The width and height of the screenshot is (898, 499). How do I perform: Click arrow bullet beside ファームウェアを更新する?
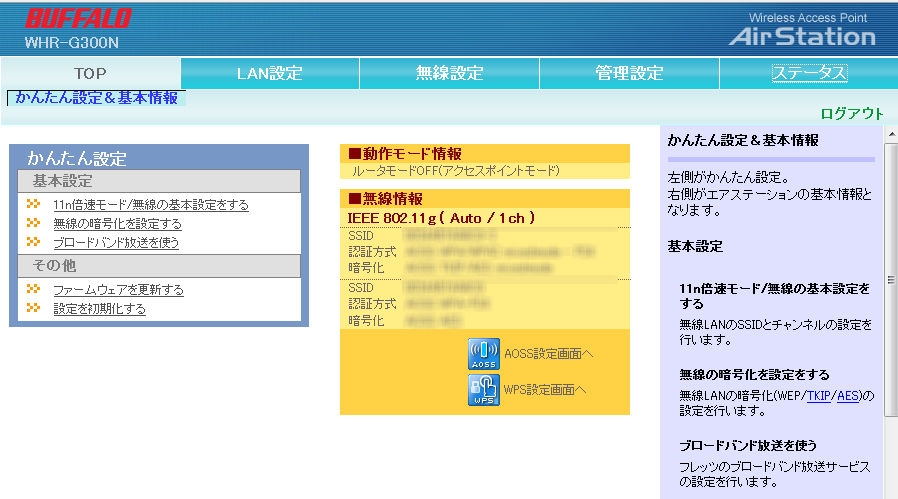click(33, 289)
